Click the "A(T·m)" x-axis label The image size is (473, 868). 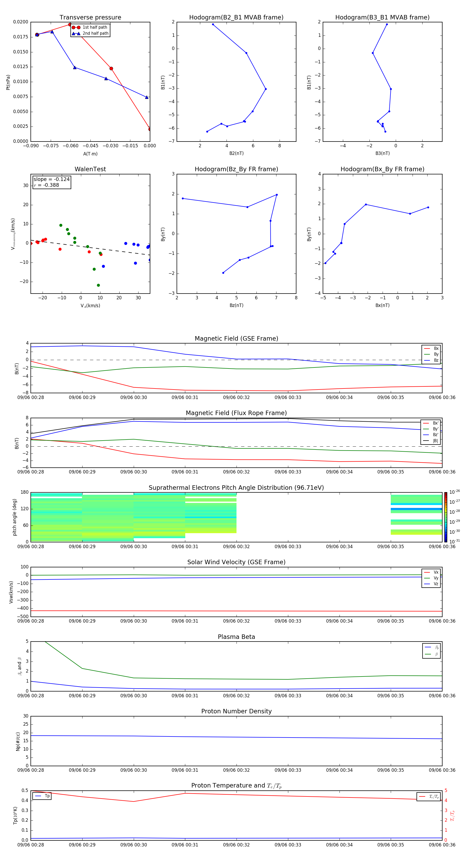90,154
